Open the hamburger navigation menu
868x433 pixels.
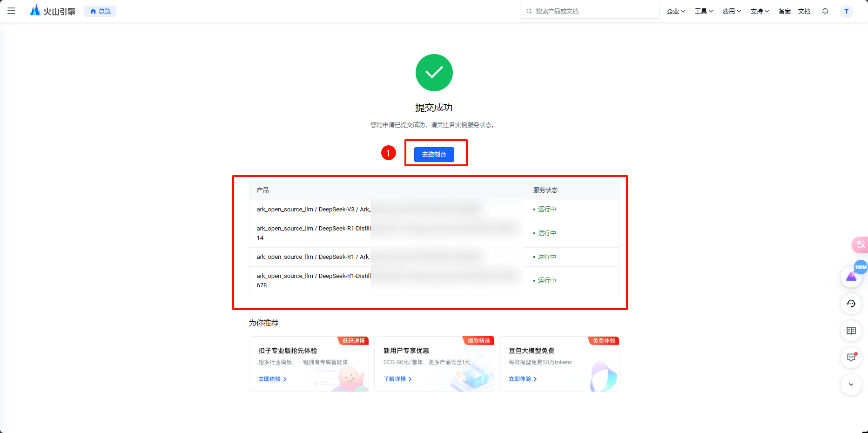[x=11, y=11]
